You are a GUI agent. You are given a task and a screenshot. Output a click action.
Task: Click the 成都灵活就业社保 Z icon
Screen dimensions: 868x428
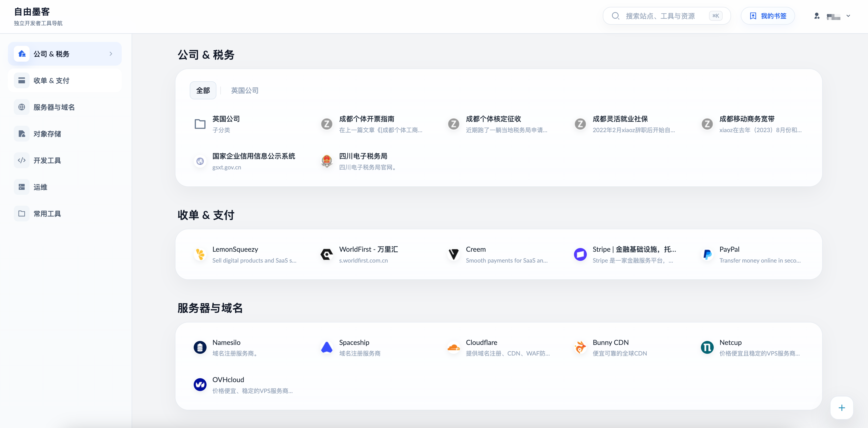580,124
